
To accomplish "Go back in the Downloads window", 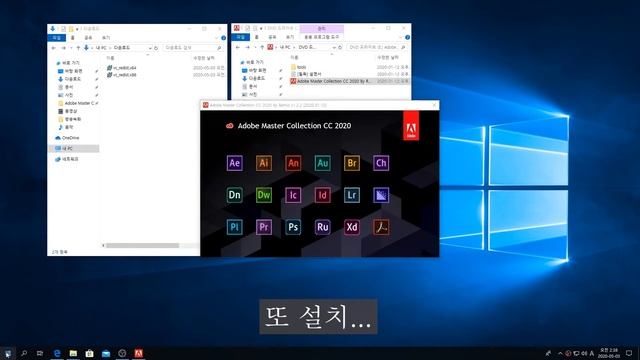I will pos(53,48).
